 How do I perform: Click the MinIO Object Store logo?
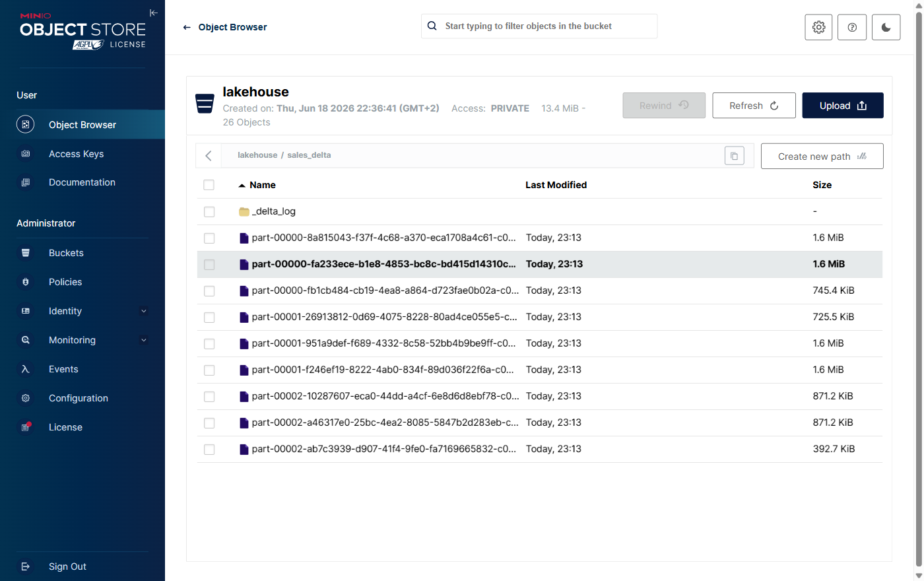[x=82, y=30]
